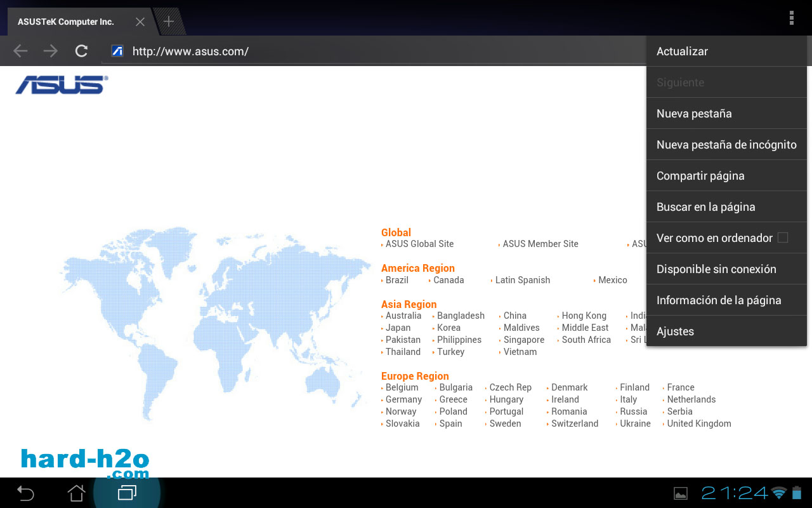Screen dimensions: 812x508
Task: Open Nueva pestaña de incógnito
Action: pyautogui.click(x=726, y=145)
